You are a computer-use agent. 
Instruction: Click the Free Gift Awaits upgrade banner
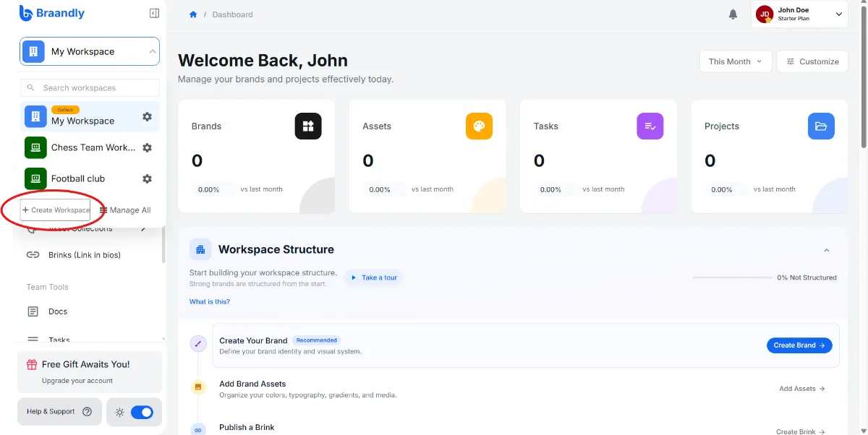(x=90, y=371)
